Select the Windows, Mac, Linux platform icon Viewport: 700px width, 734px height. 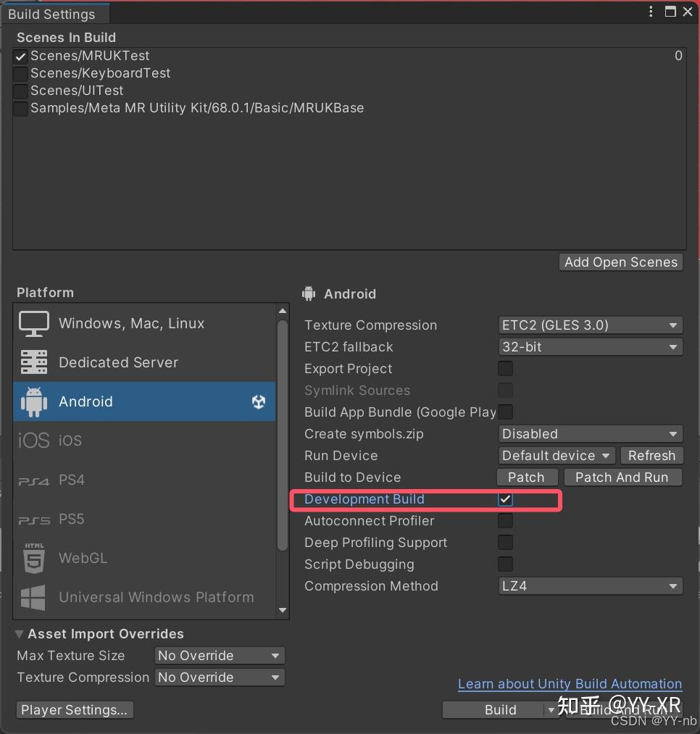pyautogui.click(x=33, y=323)
